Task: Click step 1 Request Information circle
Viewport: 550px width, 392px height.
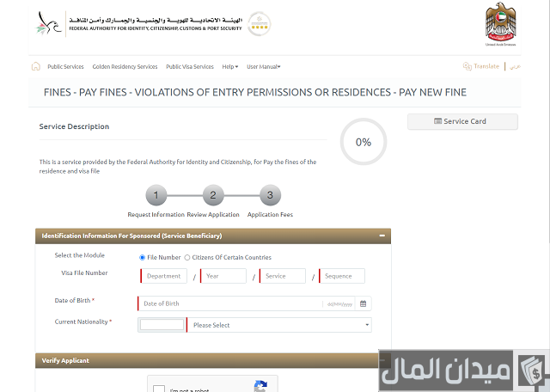Action: pyautogui.click(x=156, y=195)
